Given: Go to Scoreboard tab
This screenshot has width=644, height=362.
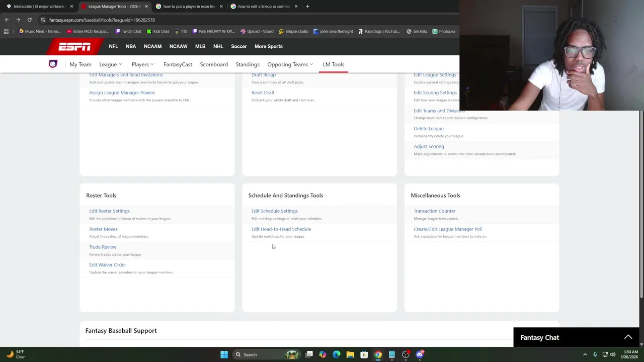Looking at the screenshot, I should pos(214,64).
